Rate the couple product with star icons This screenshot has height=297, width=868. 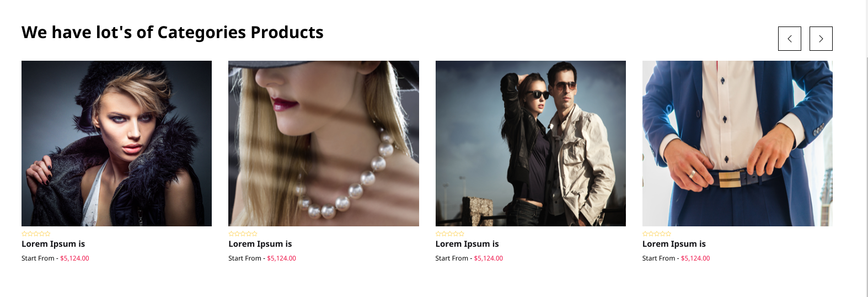click(450, 234)
